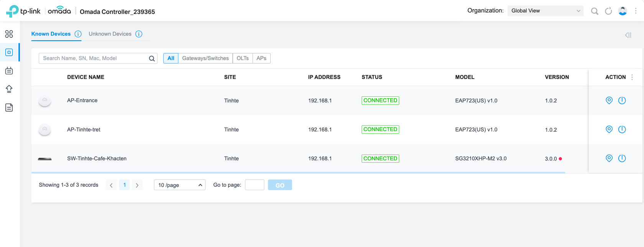Open the Devices icon in sidebar
Image resolution: width=644 pixels, height=247 pixels.
click(9, 53)
